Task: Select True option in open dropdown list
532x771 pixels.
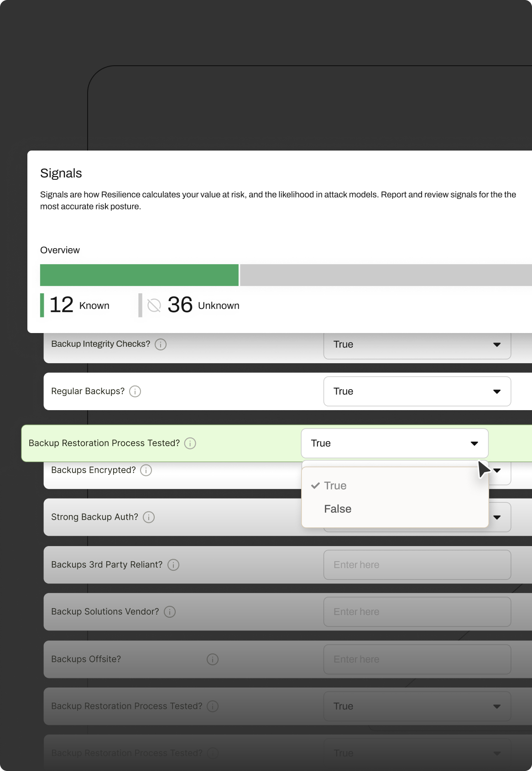Action: [x=335, y=486]
